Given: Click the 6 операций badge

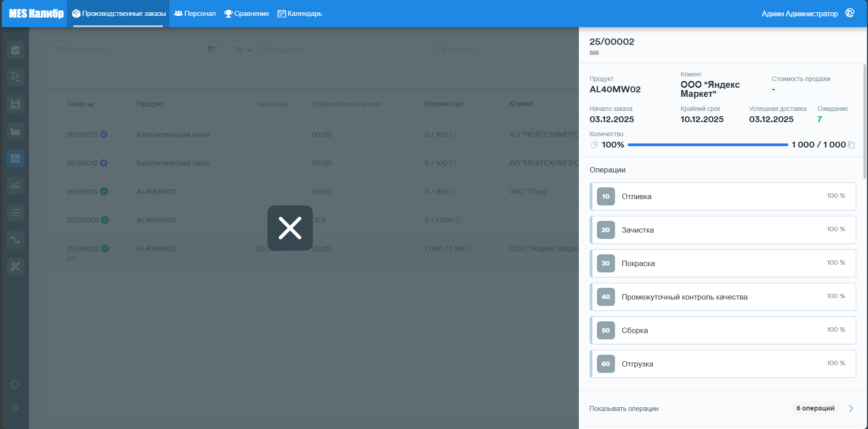Looking at the screenshot, I should point(815,408).
